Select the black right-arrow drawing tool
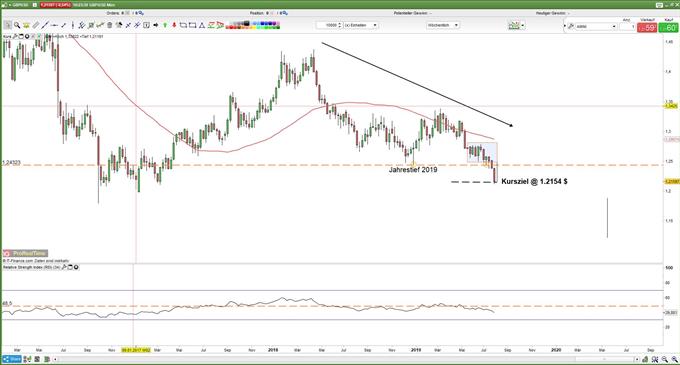This screenshot has height=365, width=680. [x=156, y=25]
